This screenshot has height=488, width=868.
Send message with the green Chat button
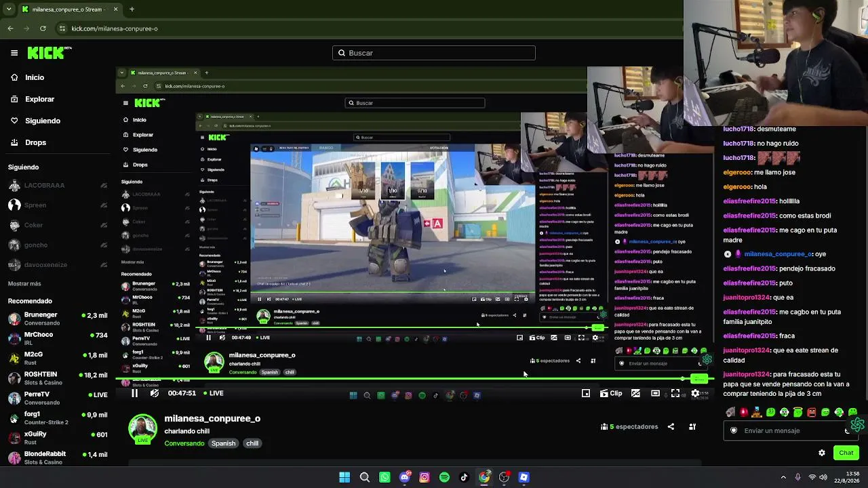[846, 453]
